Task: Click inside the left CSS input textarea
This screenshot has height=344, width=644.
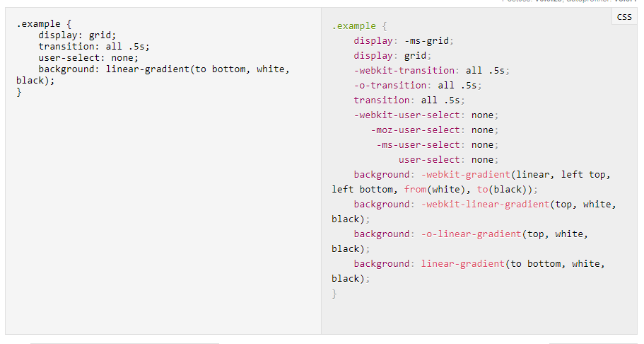Action: click(x=163, y=212)
